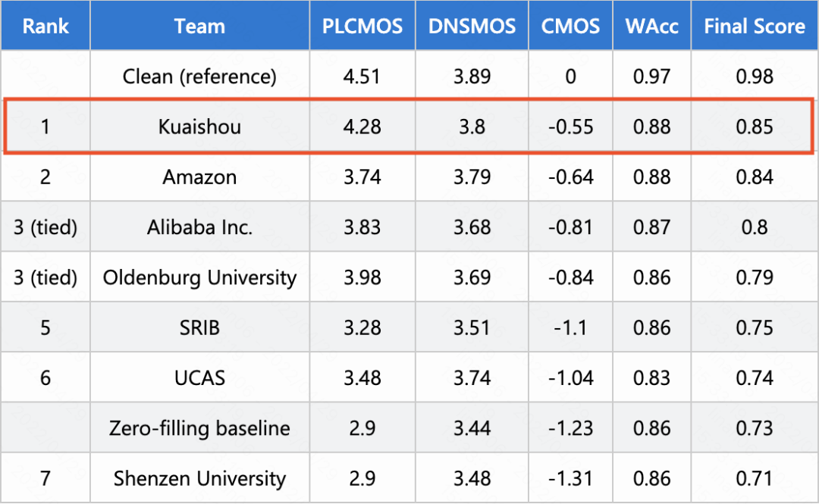Select the WAcc column header
Screen dimensions: 819x504
[x=652, y=27]
